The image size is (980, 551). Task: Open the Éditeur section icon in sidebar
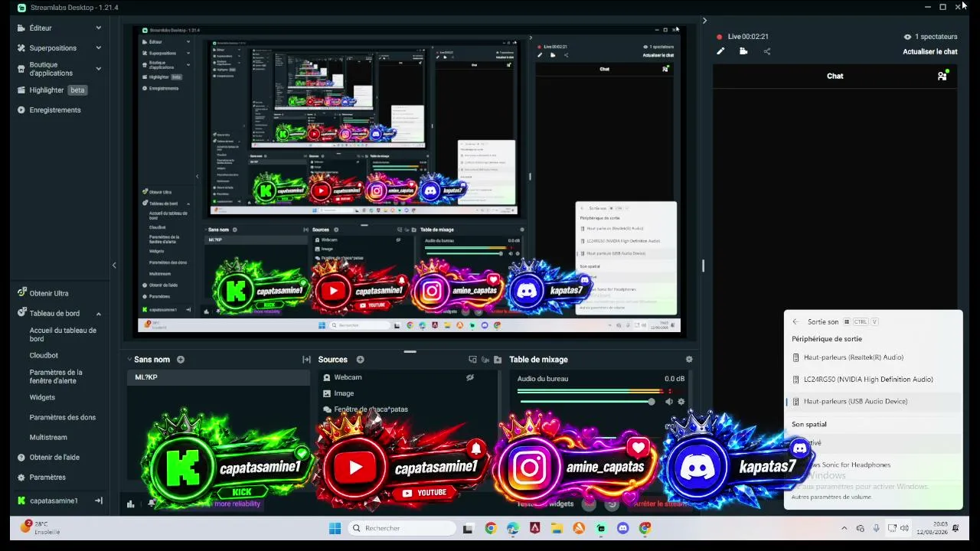tap(21, 28)
